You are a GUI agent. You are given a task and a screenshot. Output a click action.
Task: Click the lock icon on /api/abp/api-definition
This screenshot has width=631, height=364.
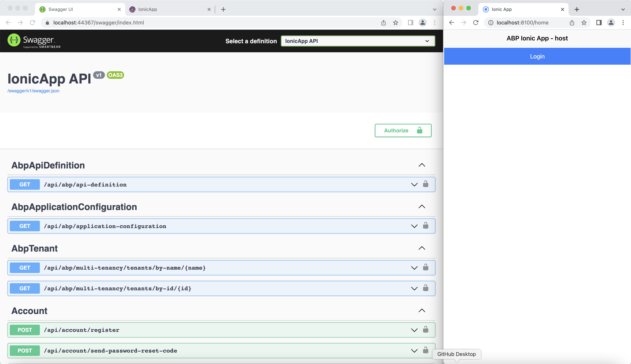click(x=426, y=184)
